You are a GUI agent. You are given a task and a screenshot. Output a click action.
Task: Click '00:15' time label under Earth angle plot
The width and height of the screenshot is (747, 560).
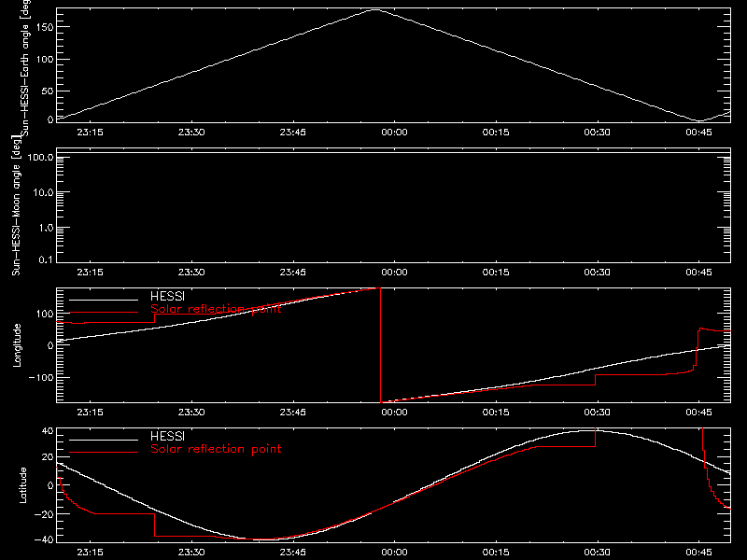coord(496,132)
